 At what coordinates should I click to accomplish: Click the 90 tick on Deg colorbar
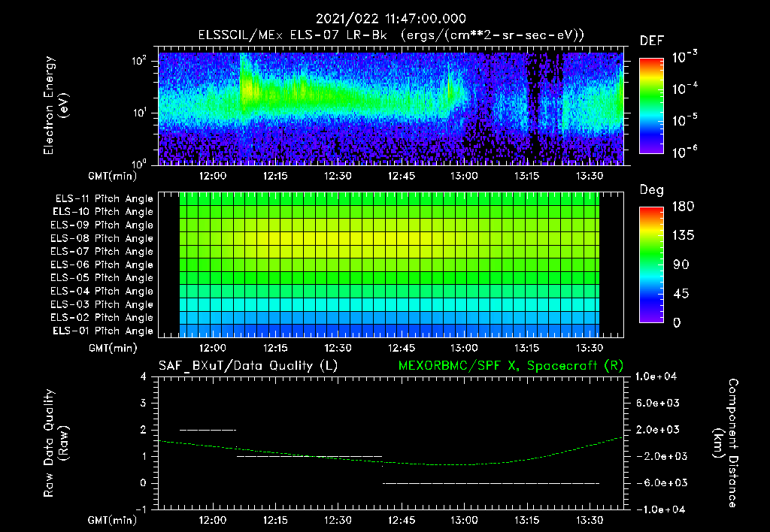(x=681, y=265)
